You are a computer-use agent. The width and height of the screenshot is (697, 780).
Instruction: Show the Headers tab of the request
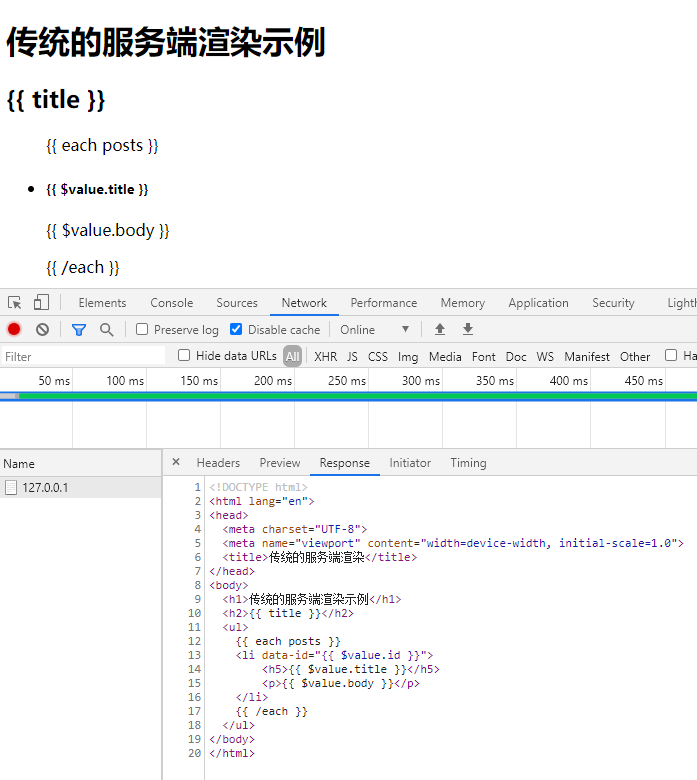click(x=218, y=463)
